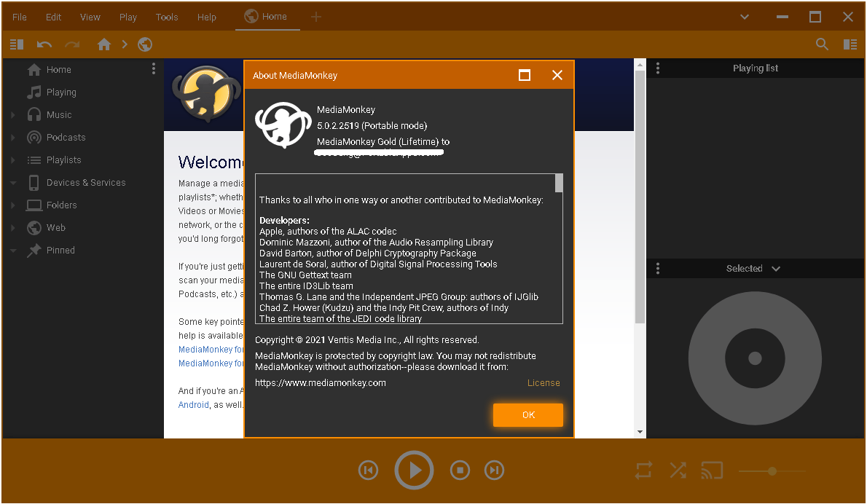Open the search magnifier icon
The width and height of the screenshot is (867, 504).
point(823,44)
